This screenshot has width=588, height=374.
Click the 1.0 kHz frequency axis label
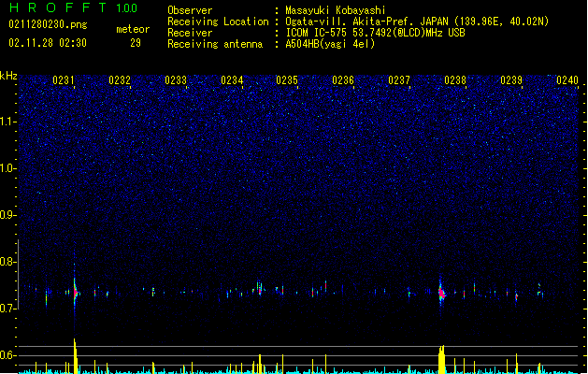click(7, 168)
